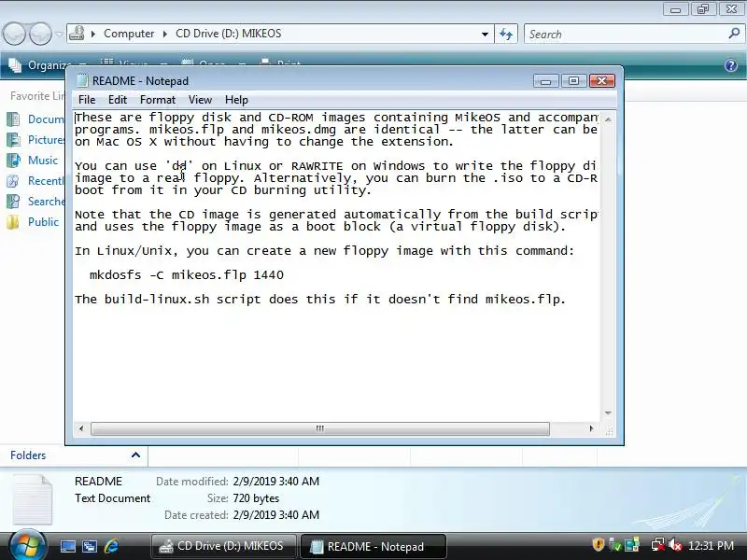747x560 pixels.
Task: Close the README Notepad window
Action: (x=602, y=81)
